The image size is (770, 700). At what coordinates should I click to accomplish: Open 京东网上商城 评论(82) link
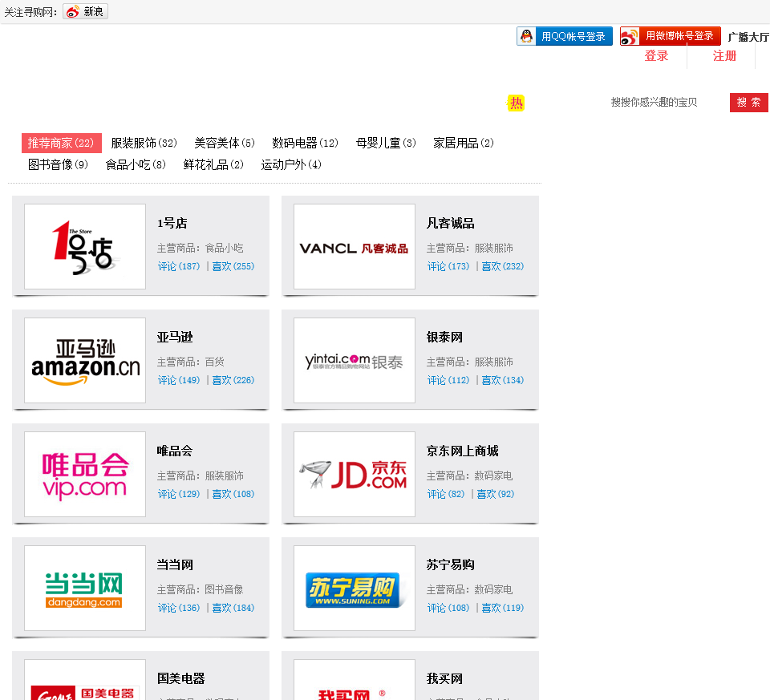coord(446,494)
